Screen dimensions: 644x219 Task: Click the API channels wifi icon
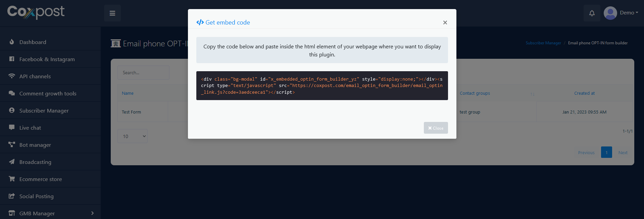point(12,76)
